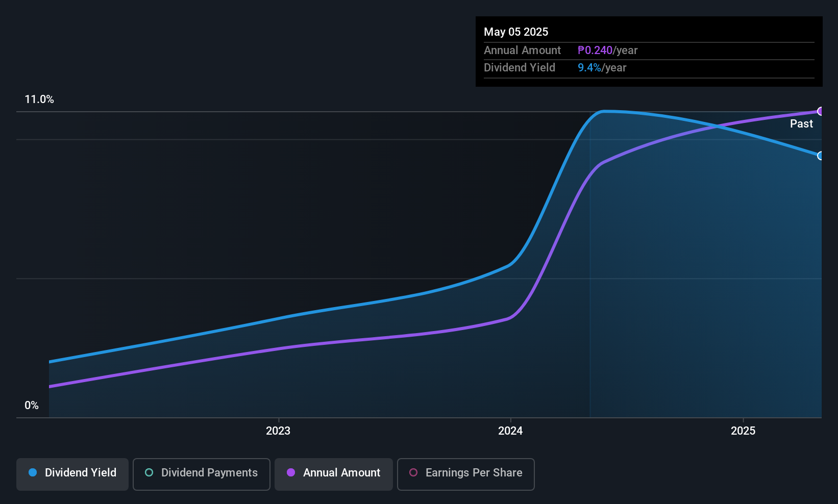Click the Earnings Per Share legend button
The image size is (838, 504).
point(465,473)
